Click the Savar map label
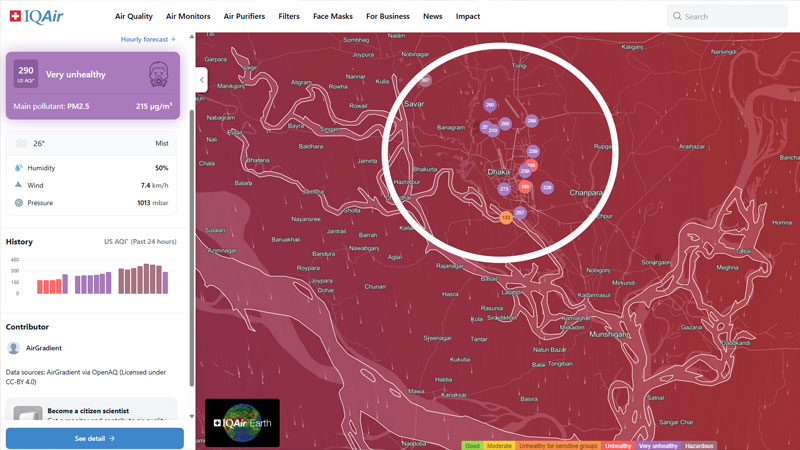Viewport: 800px width, 450px height. [414, 104]
